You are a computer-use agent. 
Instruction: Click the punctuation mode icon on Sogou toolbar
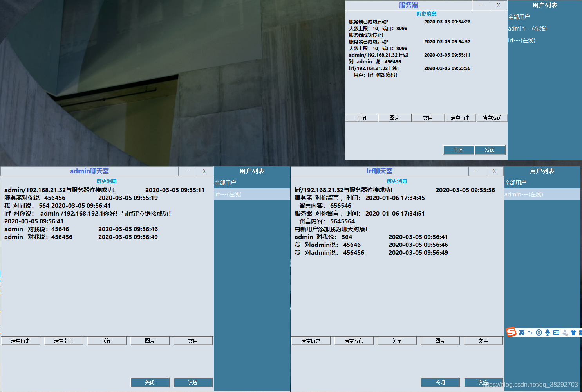530,333
